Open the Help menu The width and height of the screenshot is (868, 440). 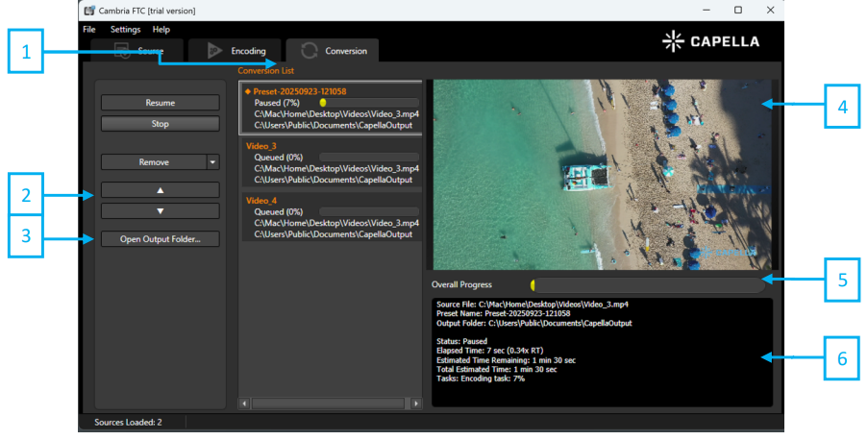161,30
